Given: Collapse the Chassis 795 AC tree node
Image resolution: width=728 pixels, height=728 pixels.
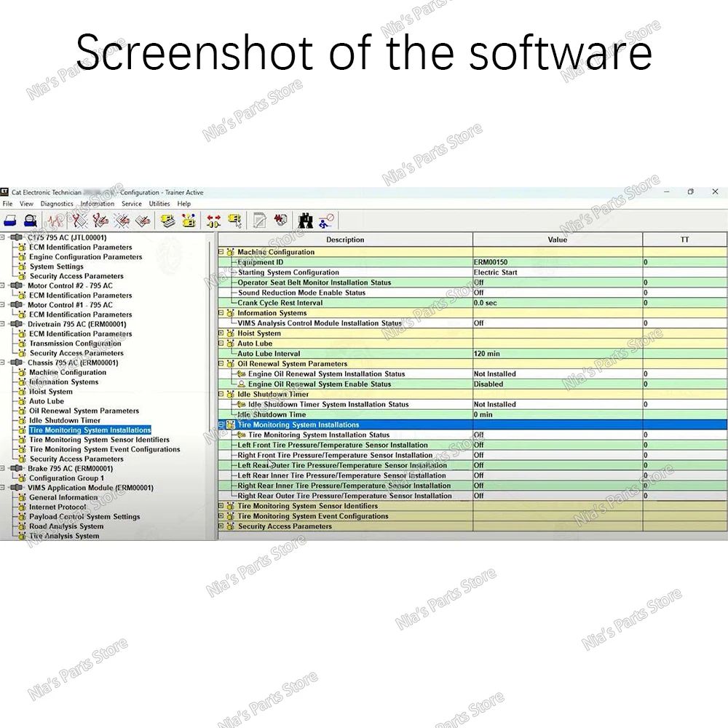Looking at the screenshot, I should click(x=3, y=362).
